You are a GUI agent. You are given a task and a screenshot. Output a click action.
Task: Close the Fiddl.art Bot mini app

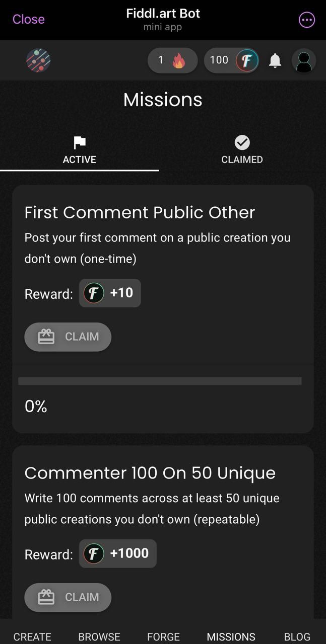point(28,20)
